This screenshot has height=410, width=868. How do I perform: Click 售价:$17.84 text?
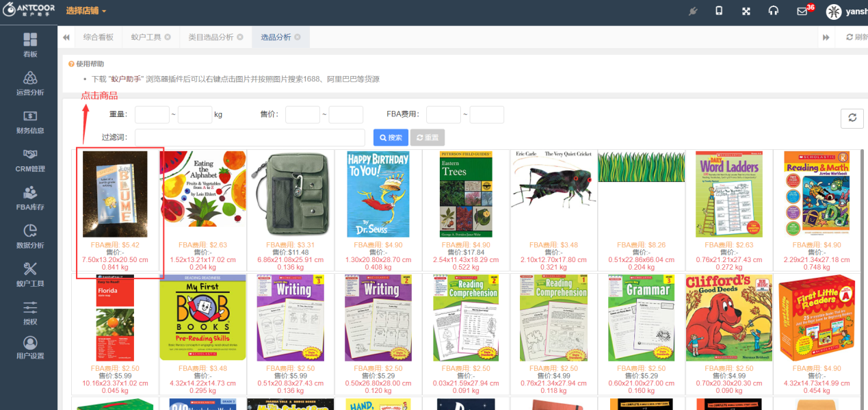466,252
